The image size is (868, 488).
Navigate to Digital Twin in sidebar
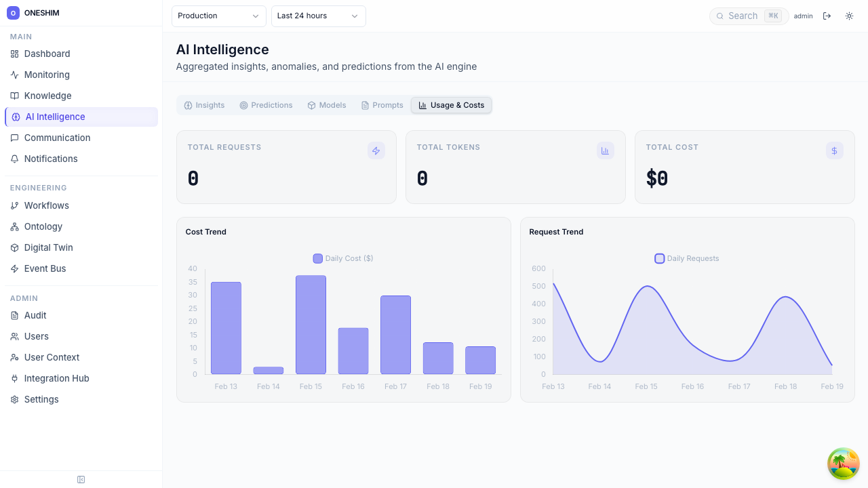pos(48,247)
